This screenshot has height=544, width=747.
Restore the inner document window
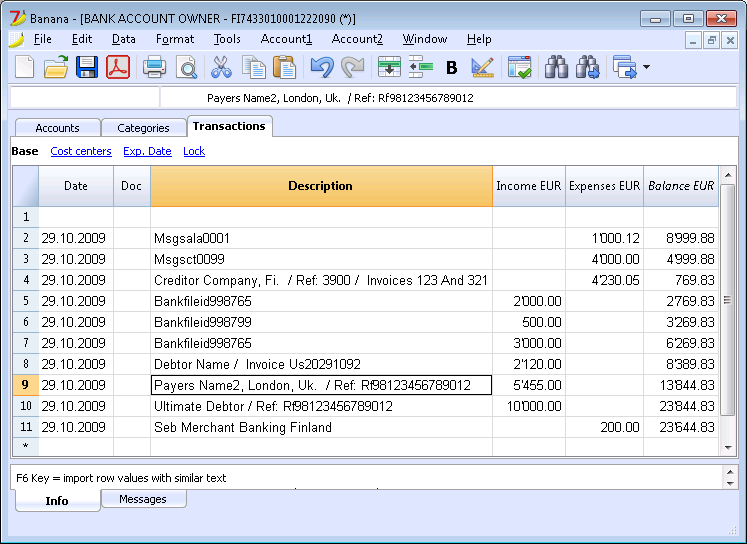[x=711, y=40]
